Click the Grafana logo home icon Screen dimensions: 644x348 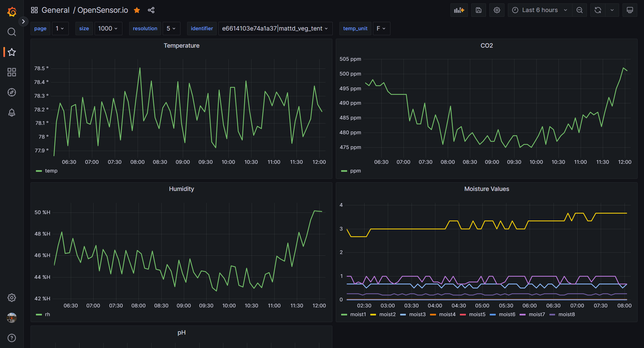[12, 11]
